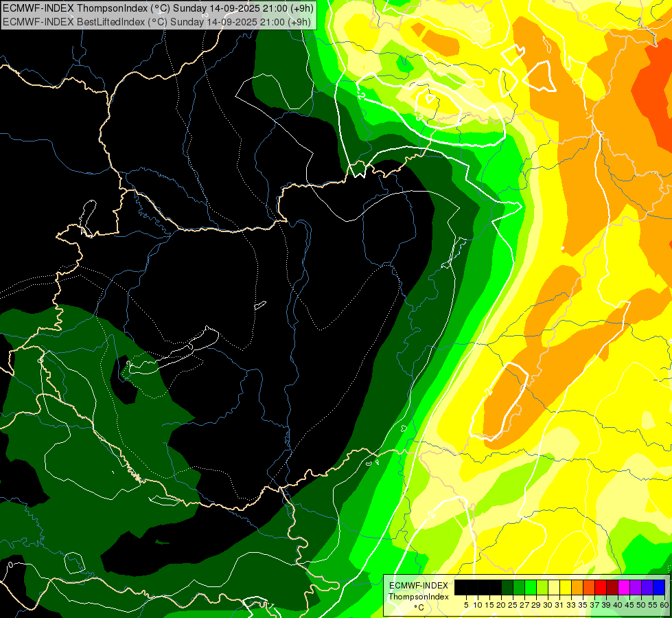This screenshot has height=618, width=672.
Task: Click legend tick value '27'
Action: 524,605
